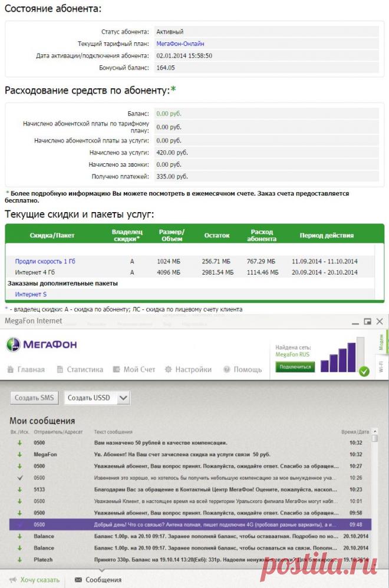This screenshot has width=389, height=588.
Task: Open the Помощь help section
Action: [x=243, y=369]
